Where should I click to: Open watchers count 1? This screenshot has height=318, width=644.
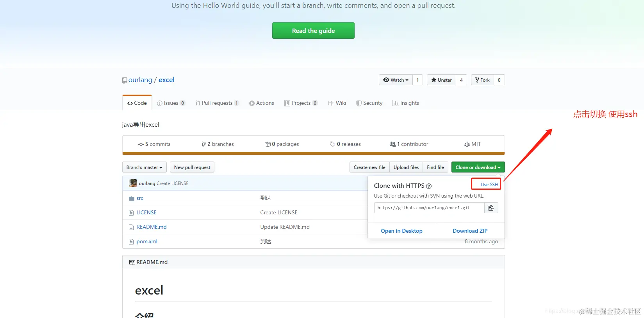[x=417, y=80]
